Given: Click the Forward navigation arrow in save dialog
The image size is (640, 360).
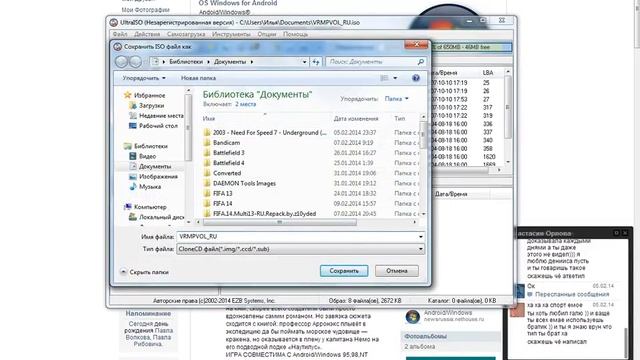Looking at the screenshot, I should (135, 62).
